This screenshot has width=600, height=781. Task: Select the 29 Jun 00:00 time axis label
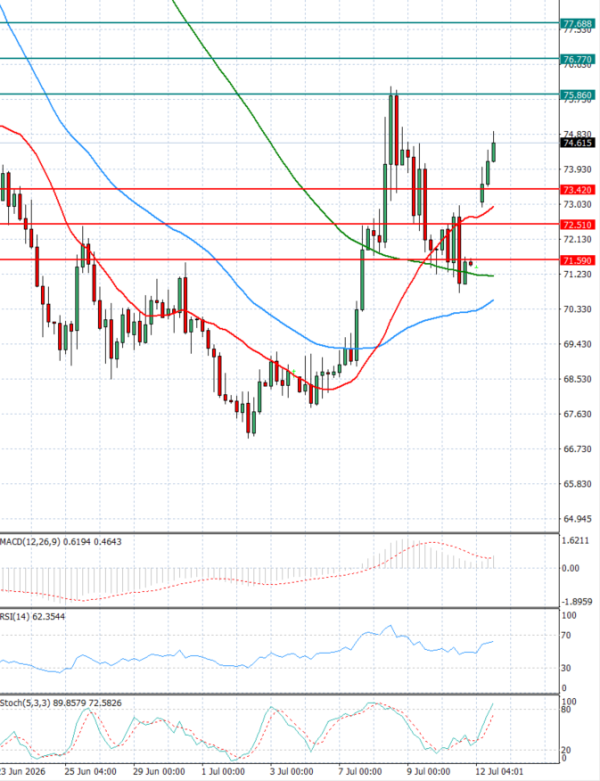click(159, 772)
